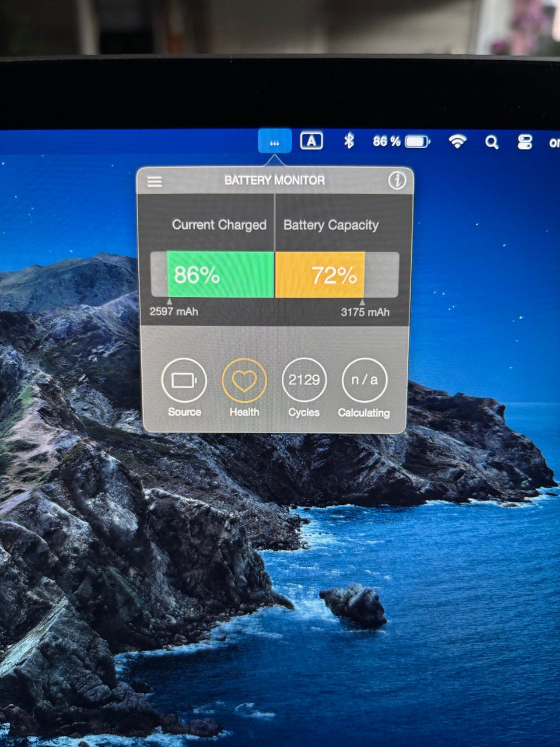
Task: Click the Source battery icon
Action: 184,381
